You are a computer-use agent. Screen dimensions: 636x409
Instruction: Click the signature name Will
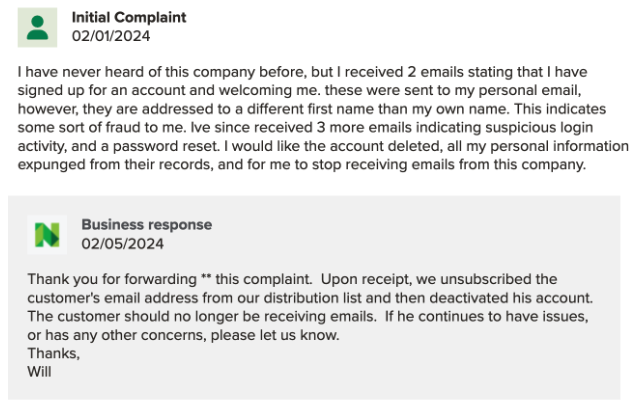pyautogui.click(x=39, y=372)
